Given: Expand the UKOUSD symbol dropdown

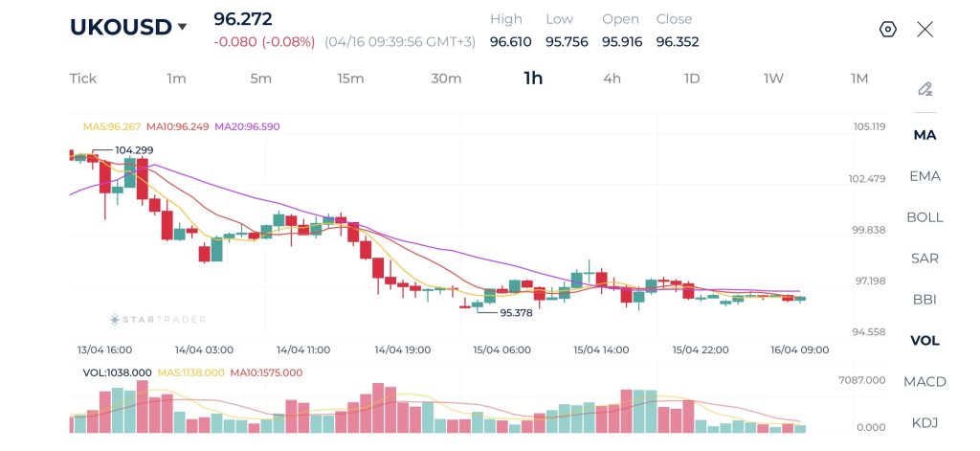Looking at the screenshot, I should pyautogui.click(x=182, y=28).
